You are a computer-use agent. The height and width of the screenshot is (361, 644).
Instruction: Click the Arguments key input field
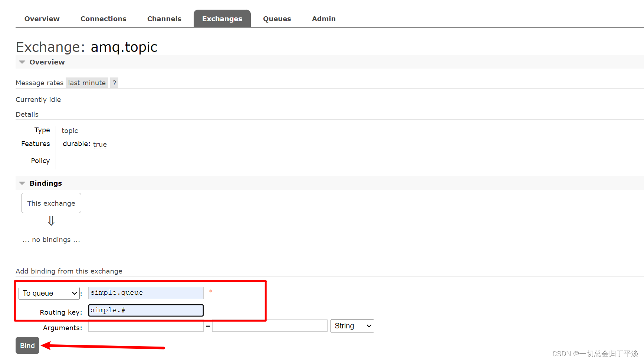146,326
